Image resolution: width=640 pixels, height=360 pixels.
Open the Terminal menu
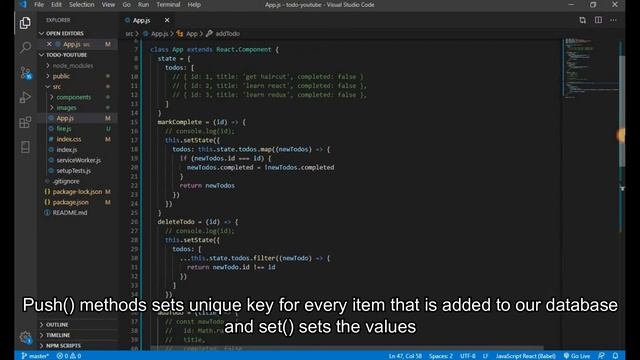168,4
